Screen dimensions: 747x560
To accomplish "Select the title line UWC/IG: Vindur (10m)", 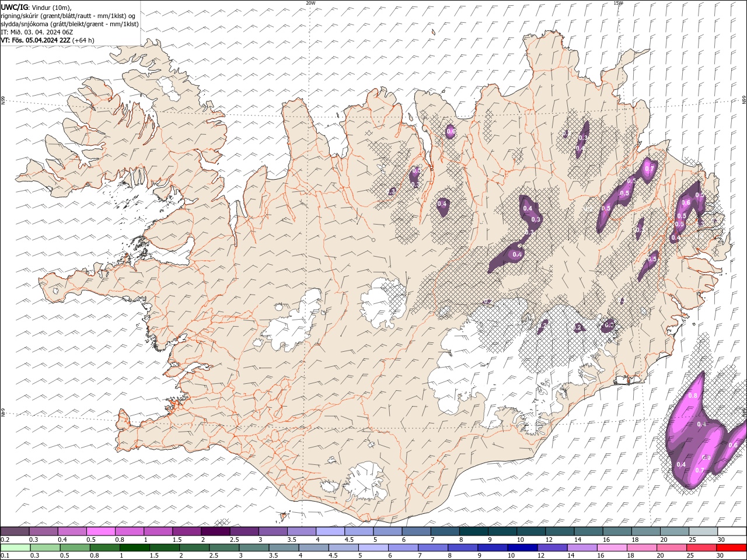I will click(36, 7).
